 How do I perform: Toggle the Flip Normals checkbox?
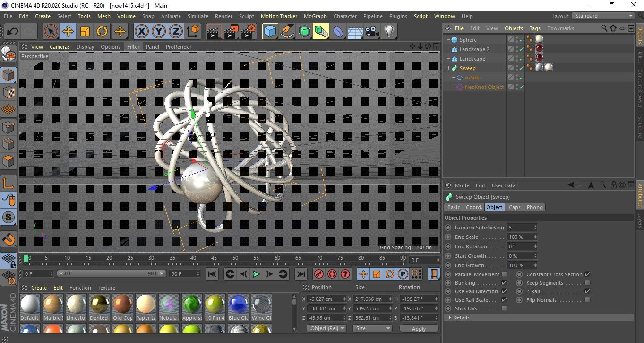point(587,300)
